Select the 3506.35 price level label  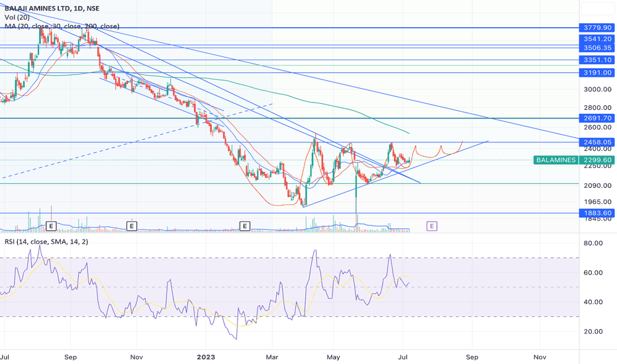(597, 48)
